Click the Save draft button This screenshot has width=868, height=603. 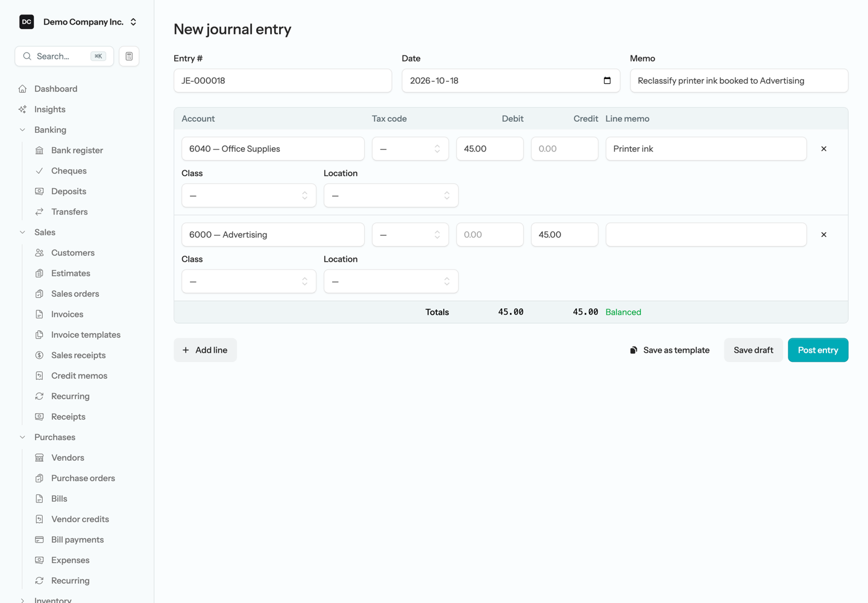[x=753, y=350]
